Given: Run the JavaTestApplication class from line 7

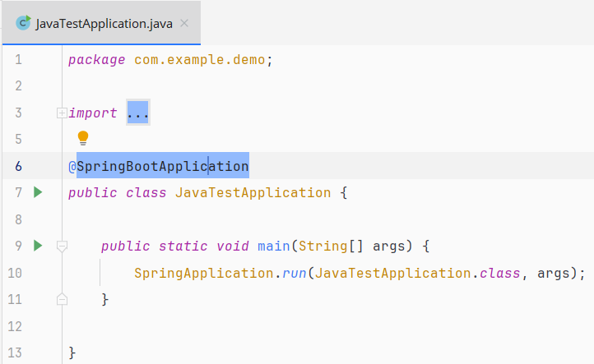Looking at the screenshot, I should (38, 192).
